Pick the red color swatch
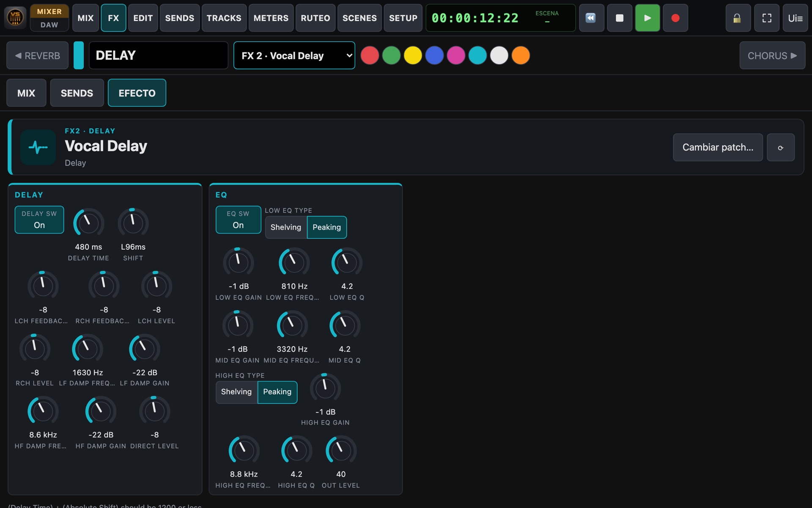This screenshot has height=508, width=812. coord(370,55)
